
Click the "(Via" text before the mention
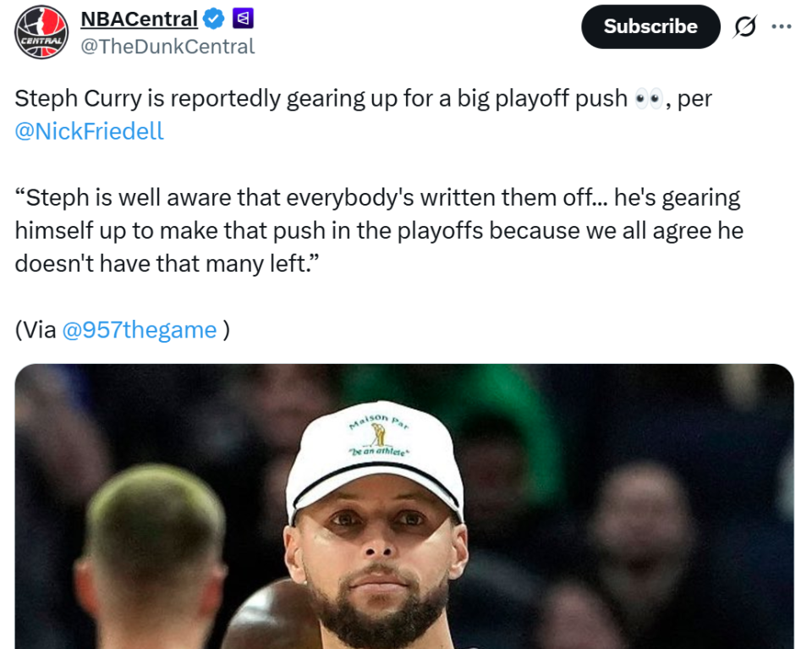click(36, 329)
